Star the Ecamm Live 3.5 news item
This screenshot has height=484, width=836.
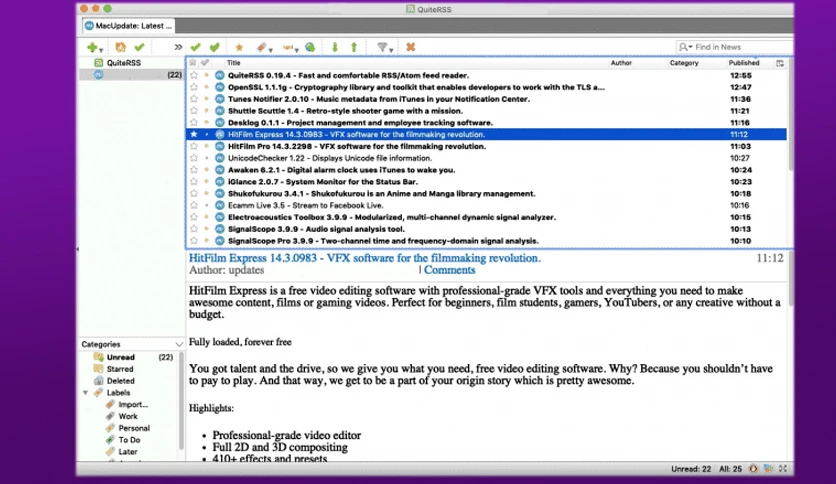(194, 205)
